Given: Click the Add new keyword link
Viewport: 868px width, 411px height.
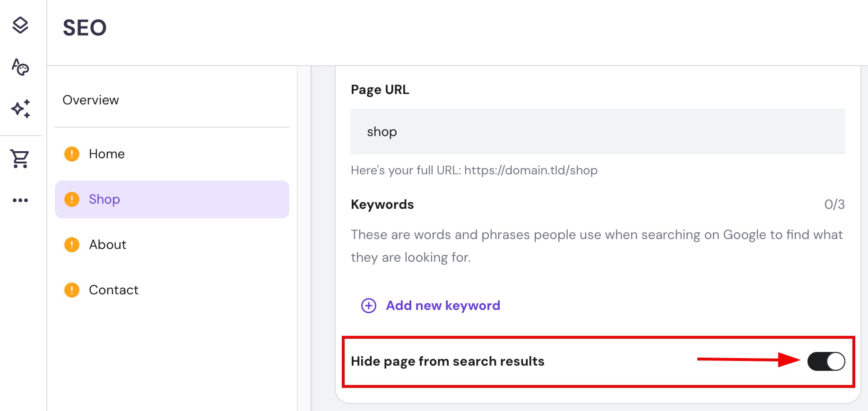Looking at the screenshot, I should (x=442, y=305).
